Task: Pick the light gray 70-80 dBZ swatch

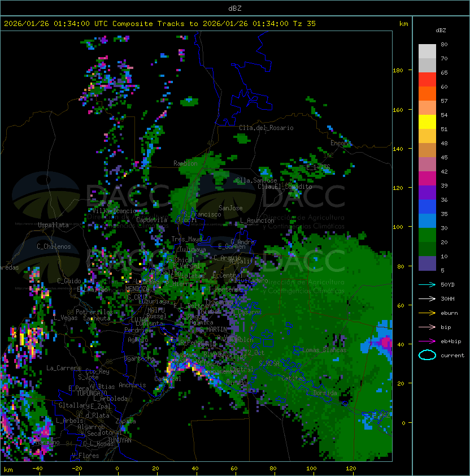Action: [427, 51]
